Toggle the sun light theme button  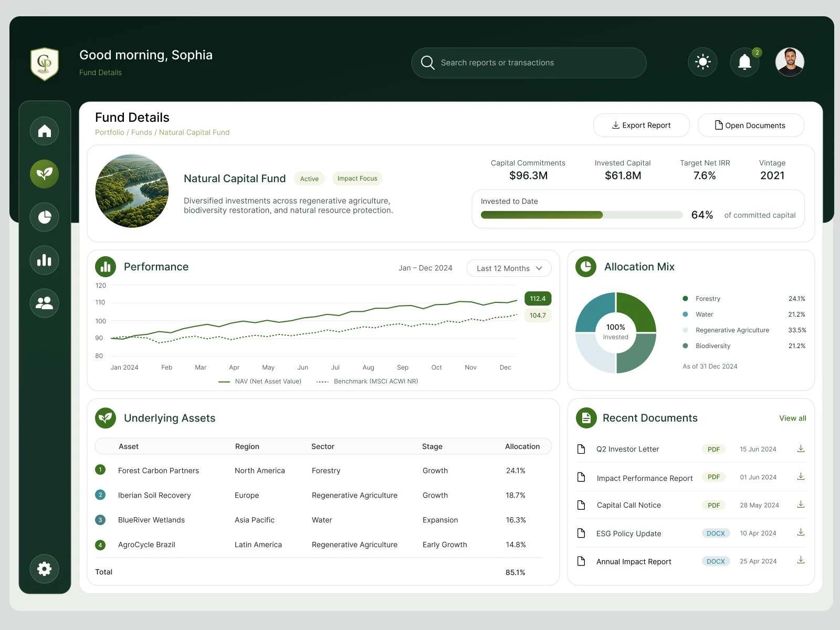tap(702, 62)
